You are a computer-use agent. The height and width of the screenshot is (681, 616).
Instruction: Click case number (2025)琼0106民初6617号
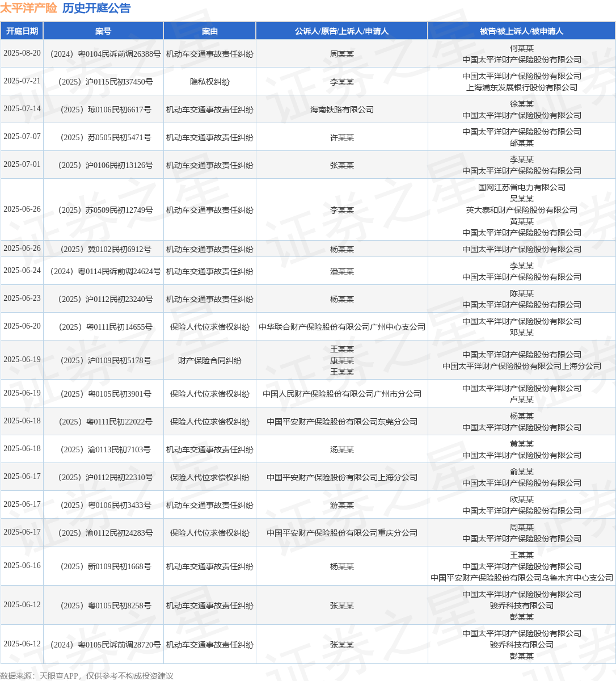click(103, 110)
